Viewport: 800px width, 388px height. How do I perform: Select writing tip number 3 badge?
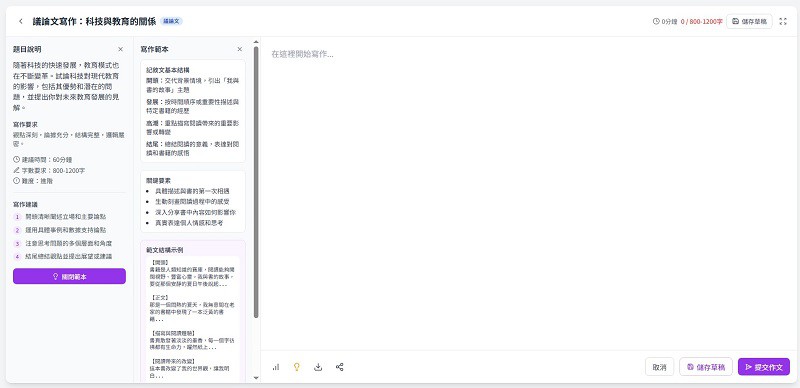[17, 244]
